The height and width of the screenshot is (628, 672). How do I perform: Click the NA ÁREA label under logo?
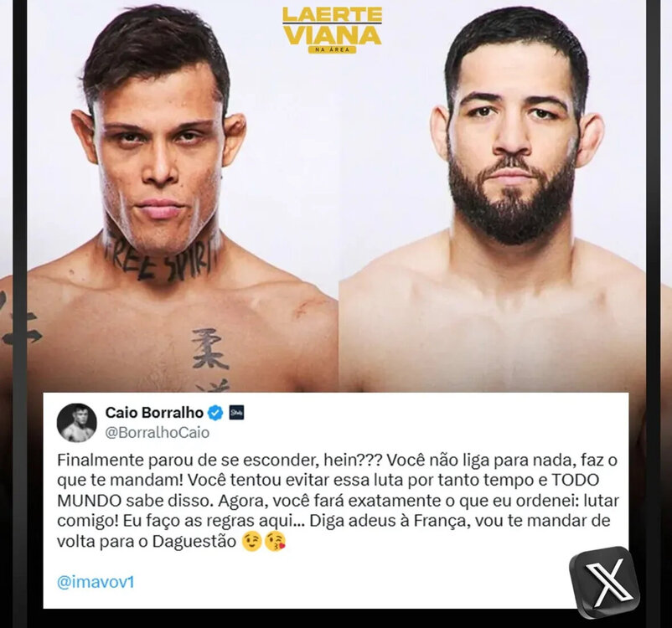332,49
